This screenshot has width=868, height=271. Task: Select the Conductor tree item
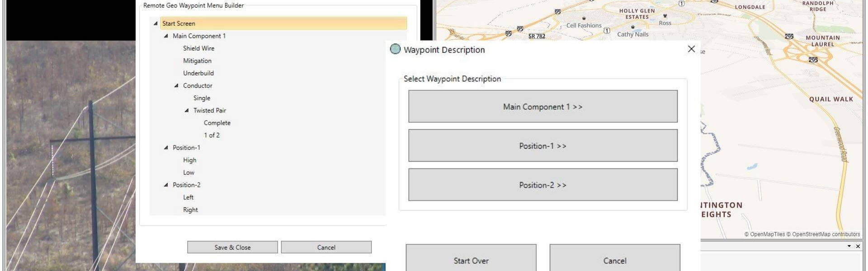(x=198, y=85)
